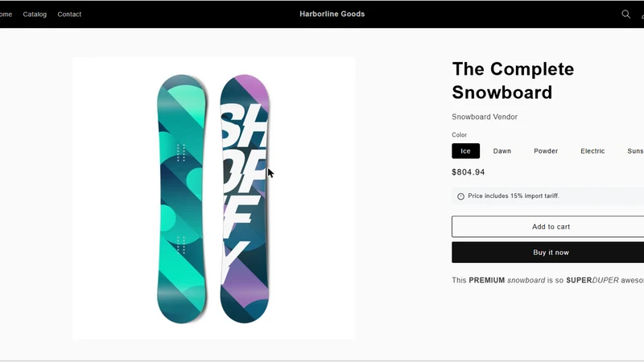
Task: Pick the Powder color variant
Action: 546,151
